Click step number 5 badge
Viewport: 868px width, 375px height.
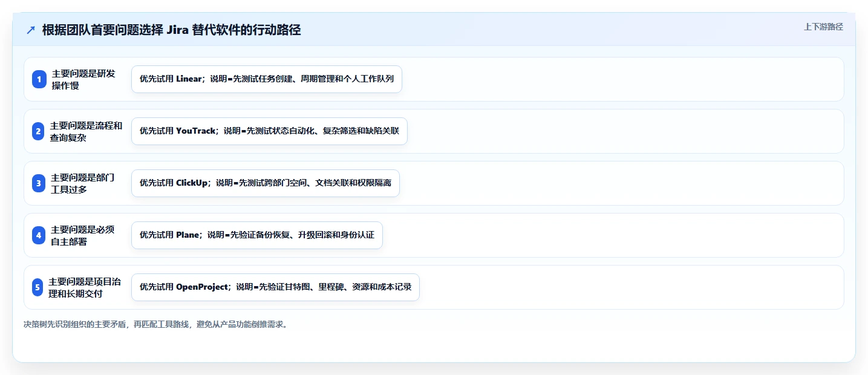tap(38, 287)
